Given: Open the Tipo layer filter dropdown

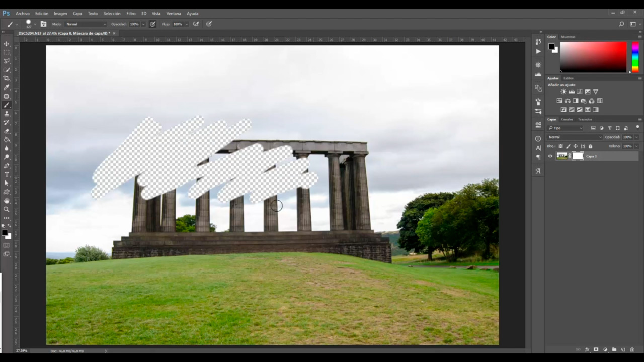Looking at the screenshot, I should tap(565, 128).
